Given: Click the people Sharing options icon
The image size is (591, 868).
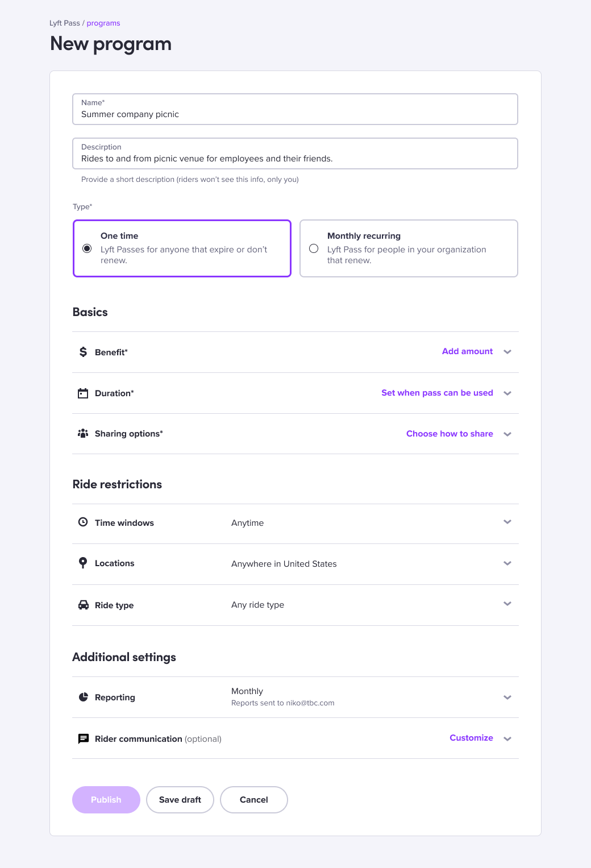Looking at the screenshot, I should point(83,434).
